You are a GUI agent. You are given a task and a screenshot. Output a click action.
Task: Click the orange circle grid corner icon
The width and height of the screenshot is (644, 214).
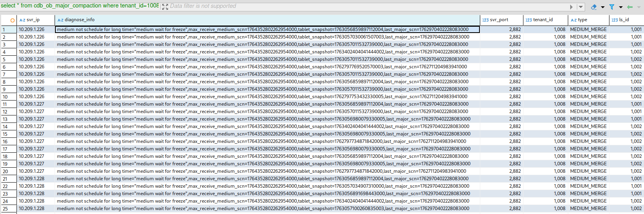point(13,20)
